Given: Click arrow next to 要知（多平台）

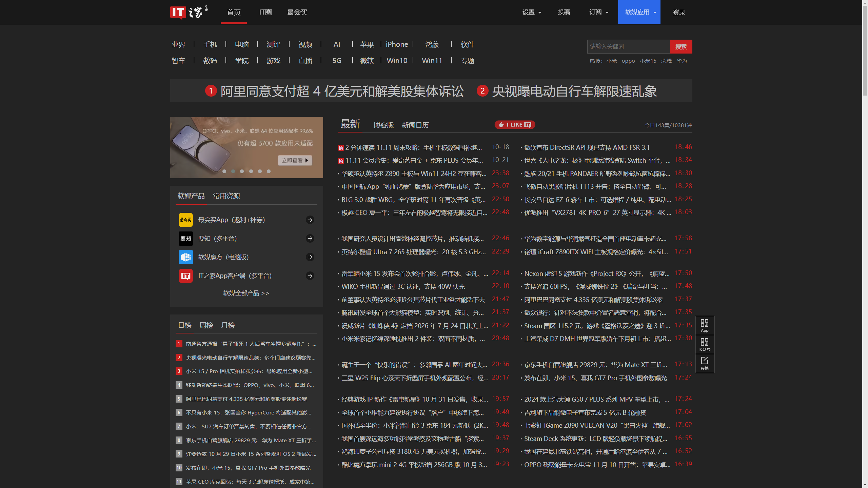Looking at the screenshot, I should [310, 239].
